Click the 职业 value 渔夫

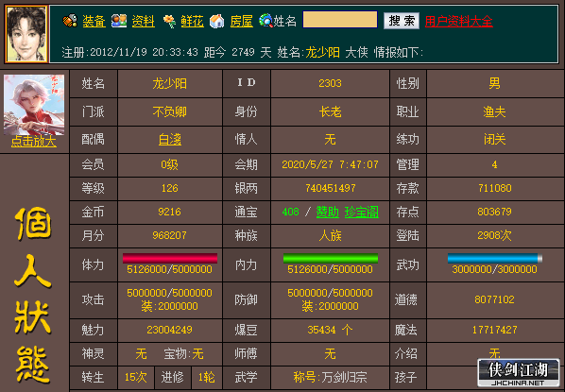[x=494, y=112]
